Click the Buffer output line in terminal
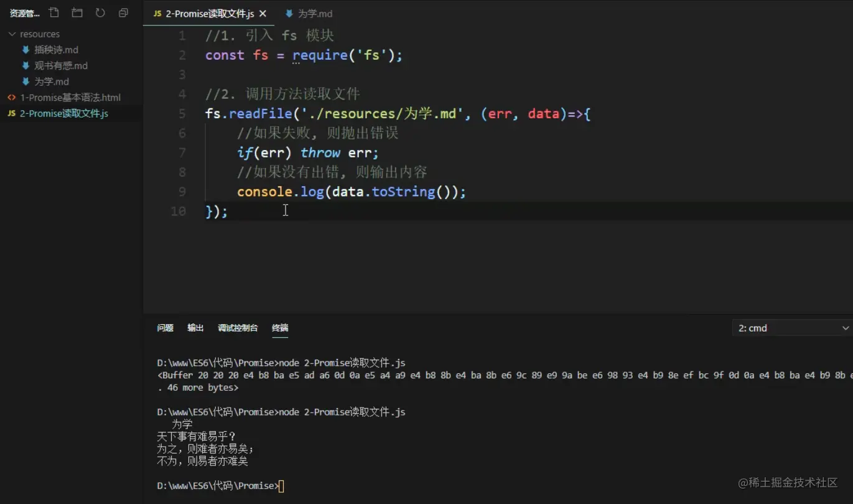The width and height of the screenshot is (853, 504). [x=505, y=375]
